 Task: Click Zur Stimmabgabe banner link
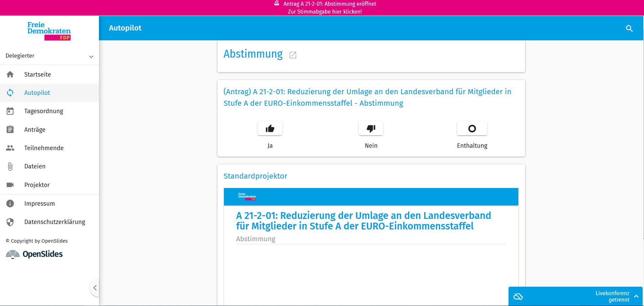(325, 12)
